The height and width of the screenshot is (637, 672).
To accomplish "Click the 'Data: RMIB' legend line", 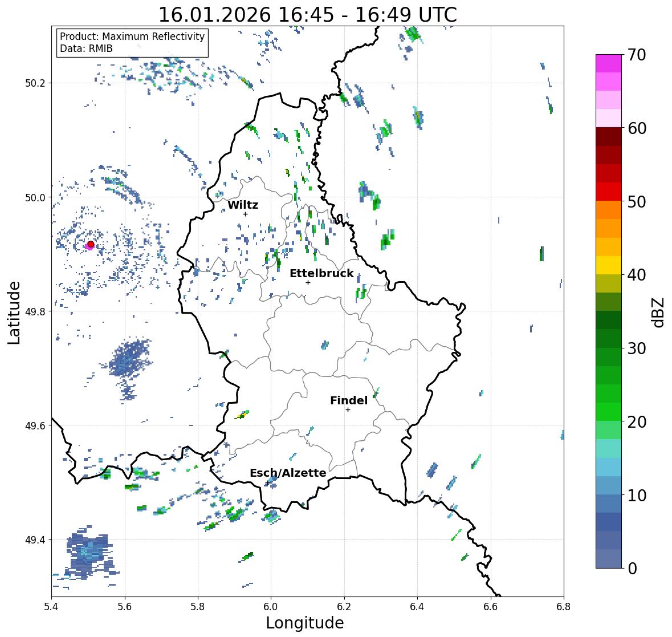I will click(x=86, y=48).
